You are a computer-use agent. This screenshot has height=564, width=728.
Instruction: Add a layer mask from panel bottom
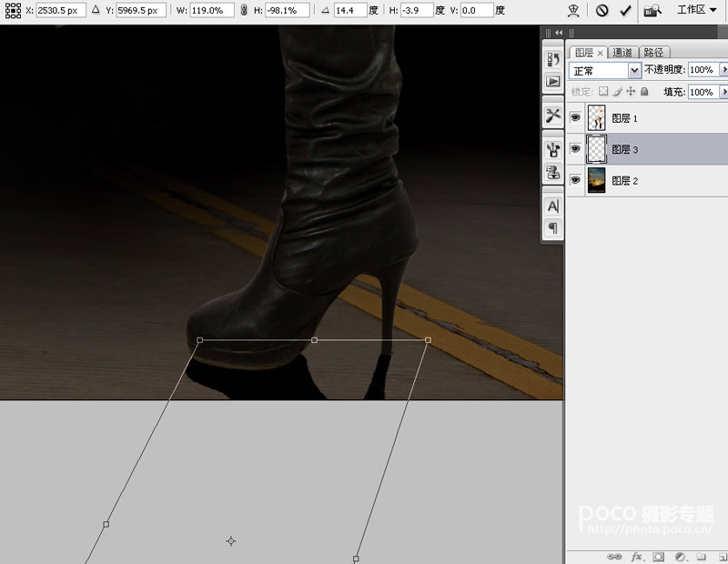click(658, 556)
